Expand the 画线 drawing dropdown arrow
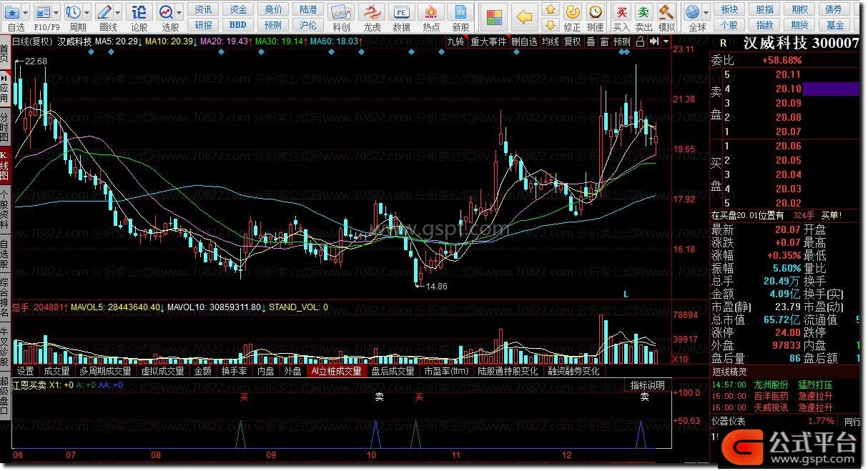 point(117,12)
